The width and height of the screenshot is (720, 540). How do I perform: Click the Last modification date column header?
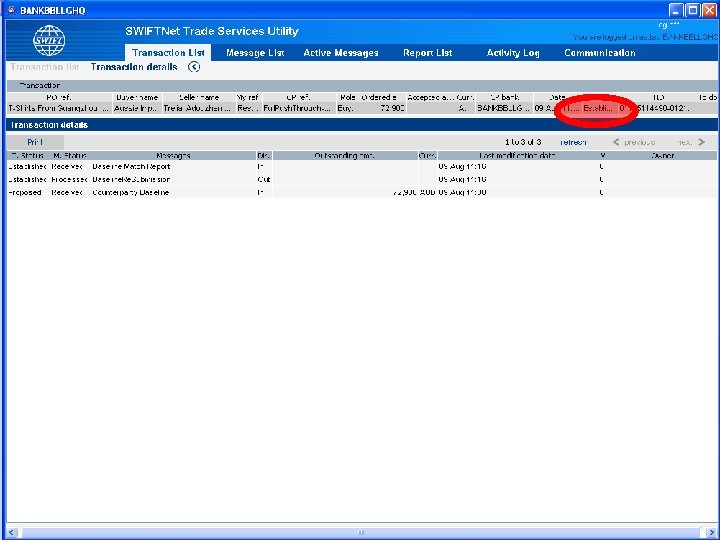pyautogui.click(x=518, y=156)
